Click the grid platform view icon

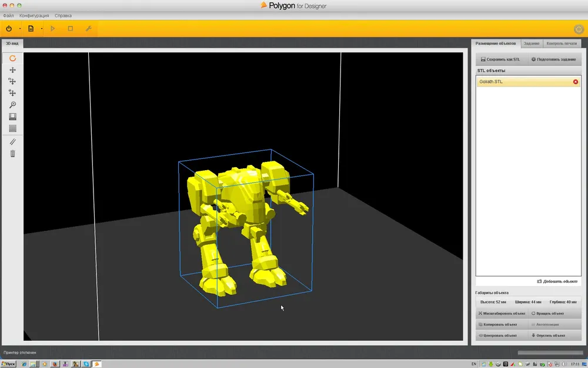[x=12, y=128]
